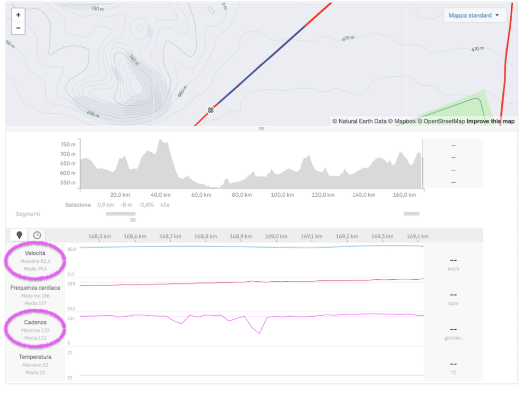Select the Temperatura metric label
Image resolution: width=532 pixels, height=394 pixels.
(x=35, y=357)
